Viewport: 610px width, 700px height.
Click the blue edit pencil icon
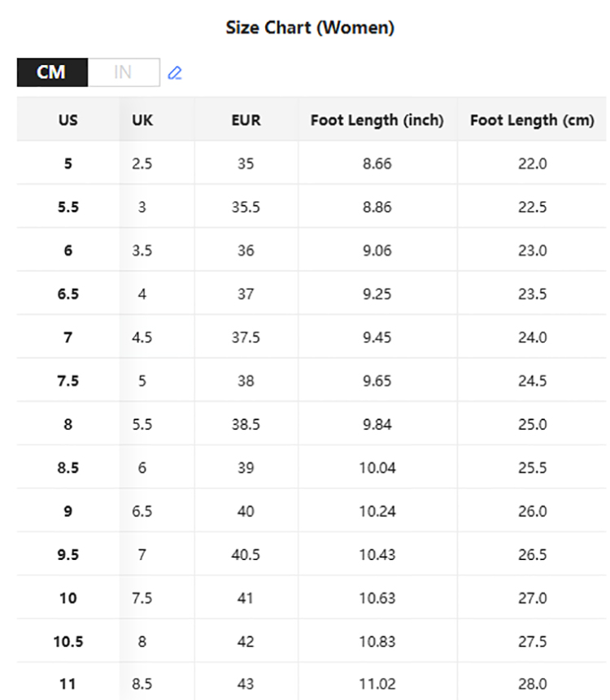(x=175, y=73)
